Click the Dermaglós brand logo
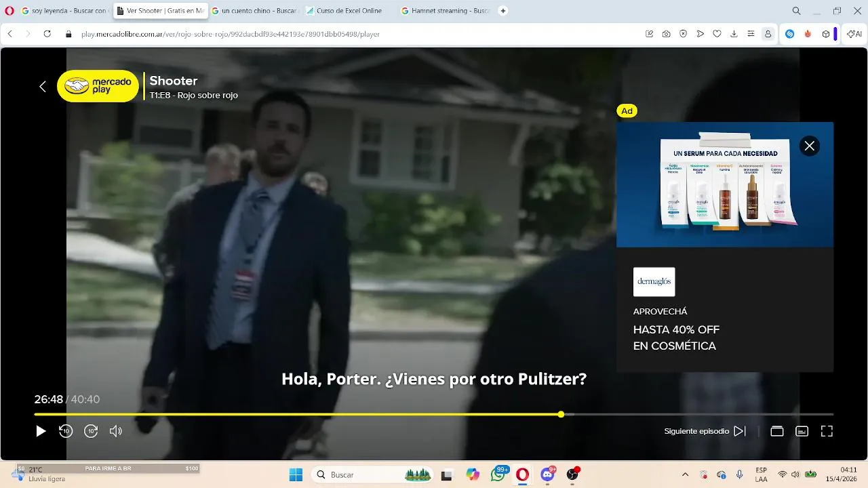Image resolution: width=868 pixels, height=488 pixels. pos(654,282)
